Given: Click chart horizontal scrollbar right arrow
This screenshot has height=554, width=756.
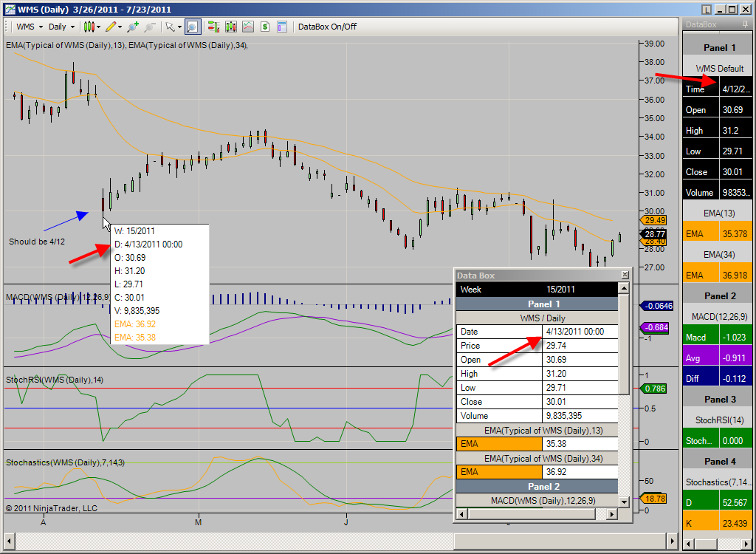Looking at the screenshot, I should click(673, 540).
